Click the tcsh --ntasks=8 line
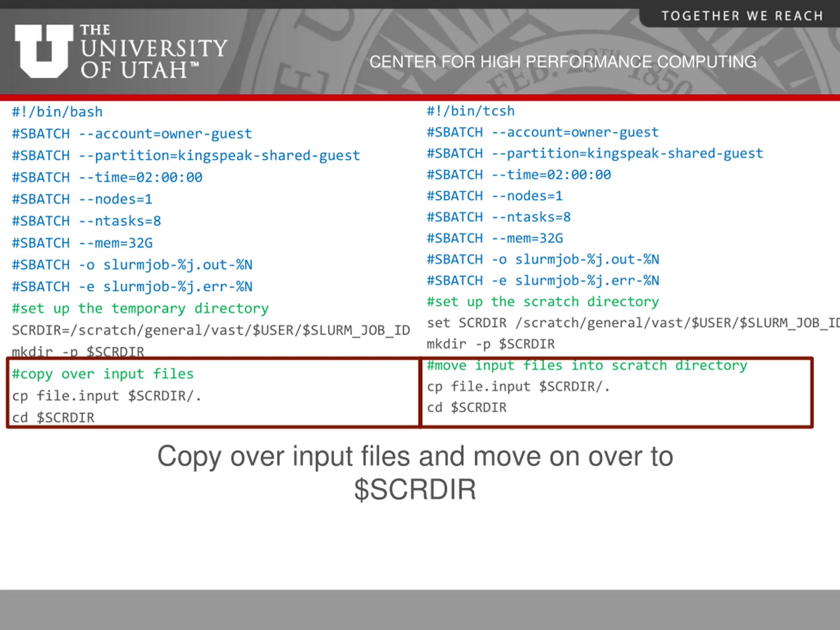This screenshot has width=840, height=630. click(x=498, y=217)
